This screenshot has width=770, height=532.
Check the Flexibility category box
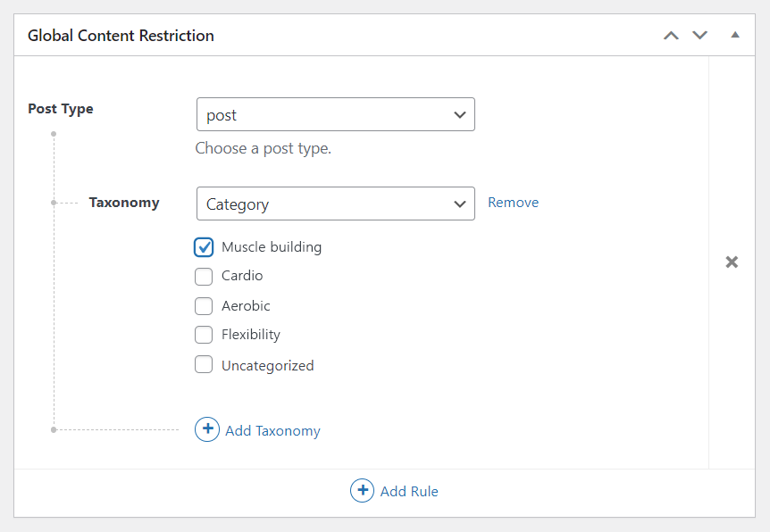click(x=204, y=335)
